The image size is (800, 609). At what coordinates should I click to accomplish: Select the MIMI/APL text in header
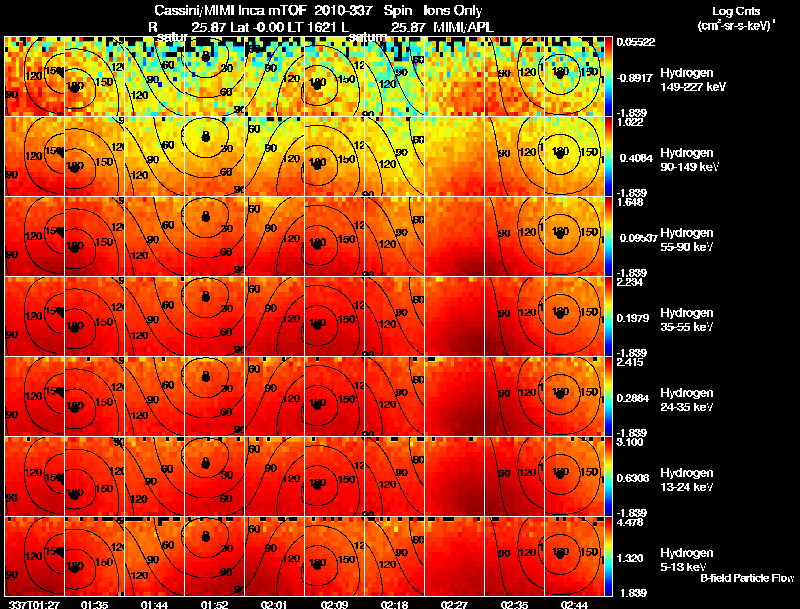[463, 28]
